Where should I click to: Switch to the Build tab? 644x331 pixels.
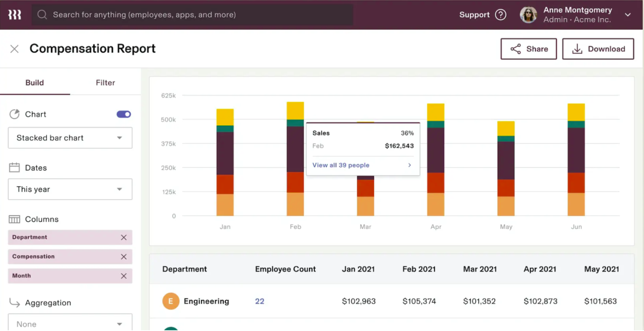[x=35, y=83]
